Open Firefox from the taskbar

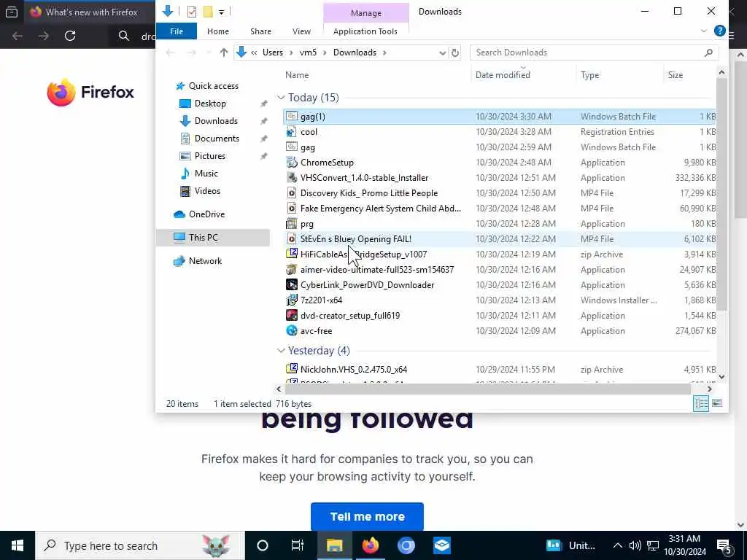point(370,545)
